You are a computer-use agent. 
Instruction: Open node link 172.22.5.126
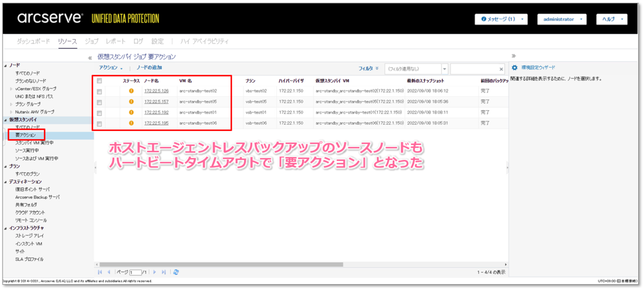[x=156, y=91]
